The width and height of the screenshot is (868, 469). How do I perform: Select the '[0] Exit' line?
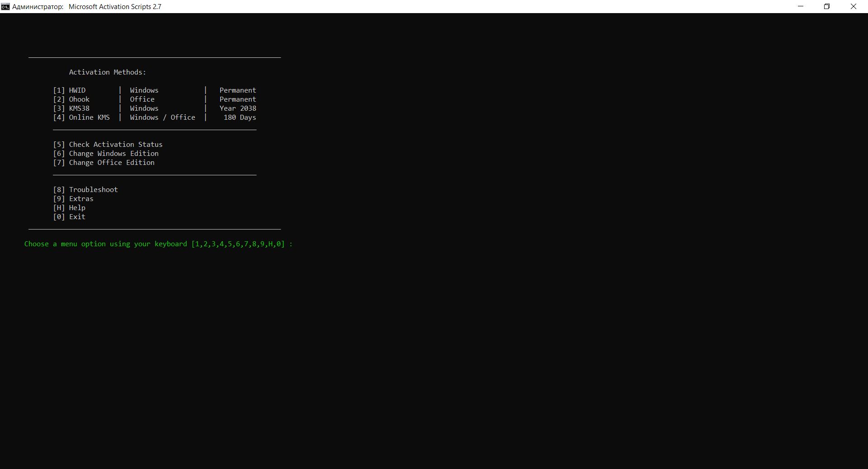[69, 217]
